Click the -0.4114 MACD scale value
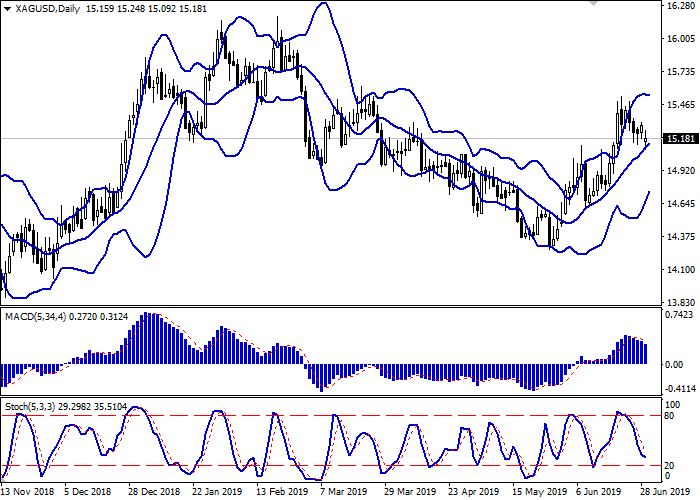The height and width of the screenshot is (500, 700). coord(679,388)
